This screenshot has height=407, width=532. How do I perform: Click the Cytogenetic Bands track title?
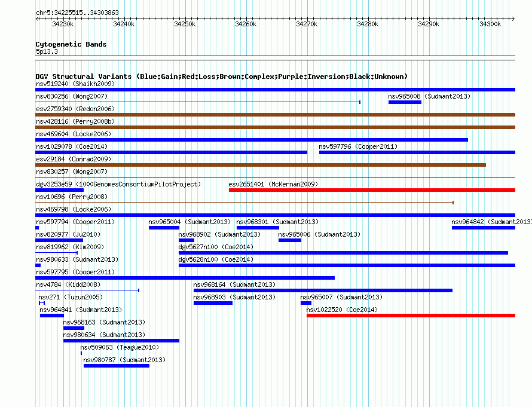click(x=71, y=44)
